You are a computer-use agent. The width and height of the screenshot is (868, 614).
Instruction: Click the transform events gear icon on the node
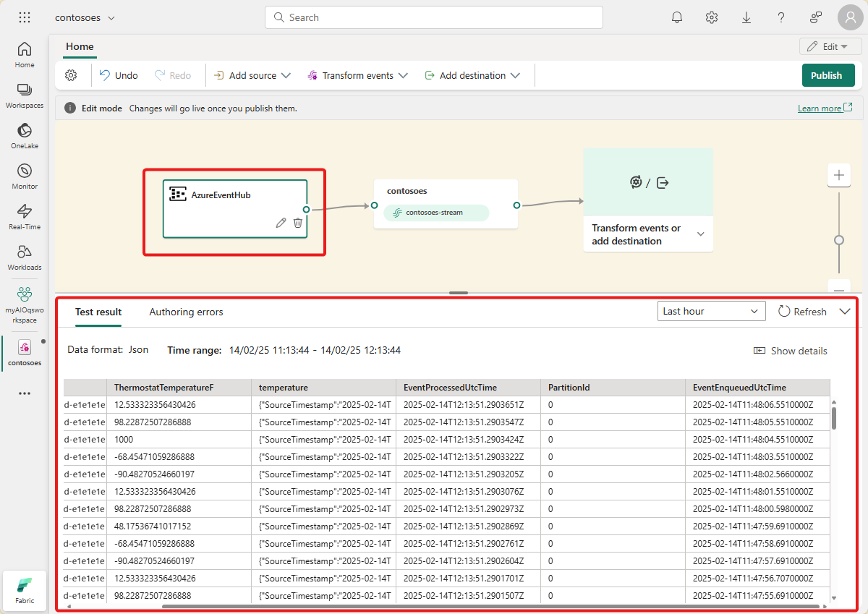[635, 182]
